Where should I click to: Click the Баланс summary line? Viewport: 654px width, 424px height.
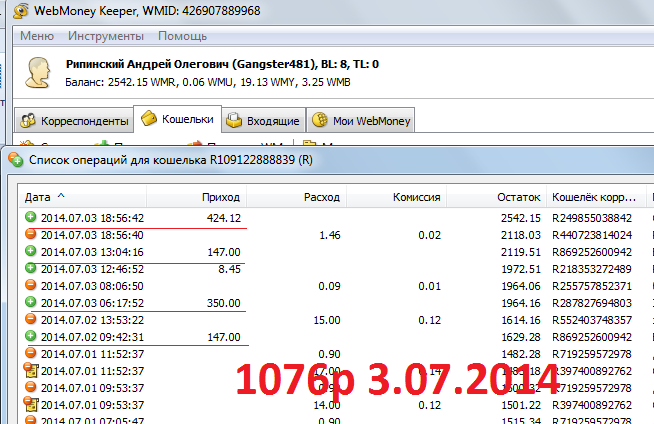[x=208, y=82]
